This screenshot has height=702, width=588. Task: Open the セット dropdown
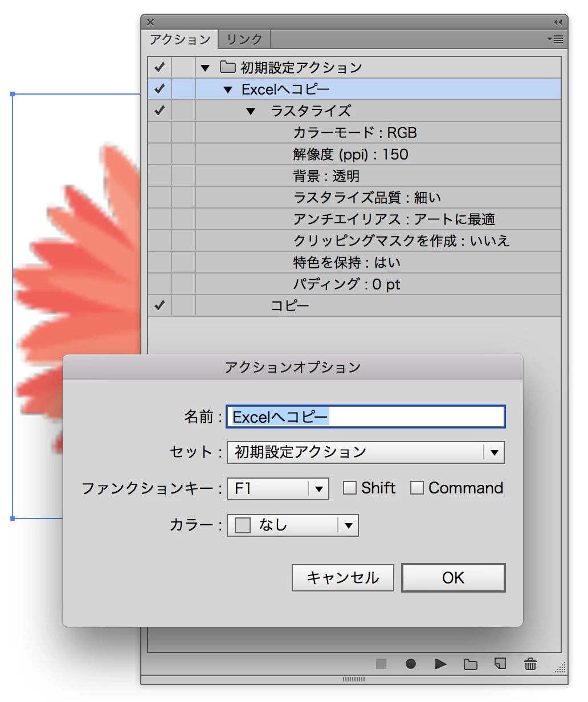pos(366,452)
